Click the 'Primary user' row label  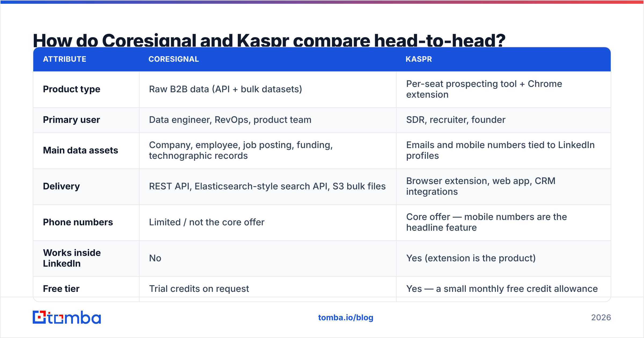71,120
